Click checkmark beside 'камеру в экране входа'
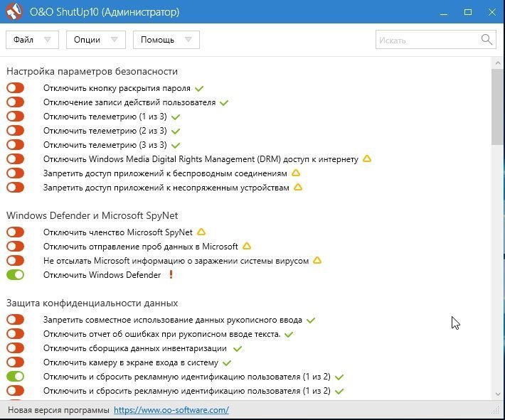Image resolution: width=505 pixels, height=420 pixels. click(227, 362)
